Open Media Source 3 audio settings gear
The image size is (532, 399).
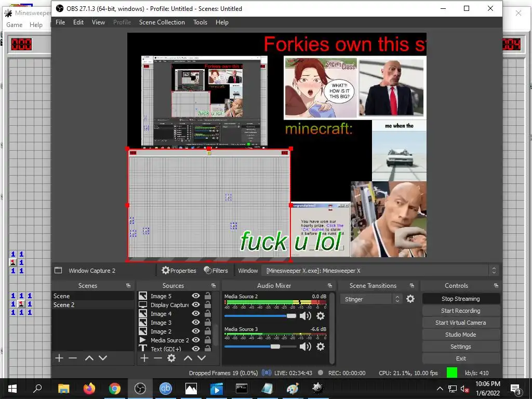(x=320, y=347)
